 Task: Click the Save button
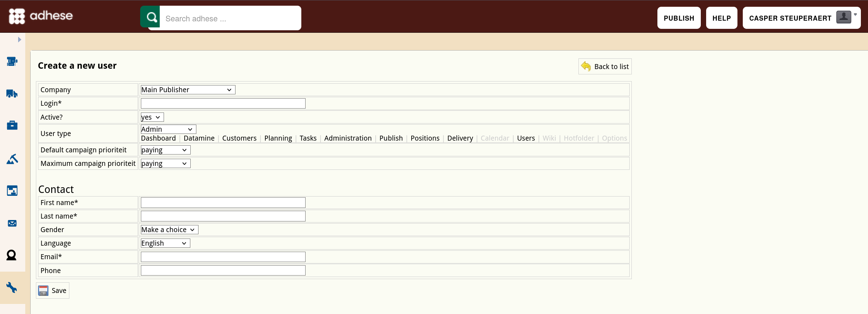tap(53, 291)
